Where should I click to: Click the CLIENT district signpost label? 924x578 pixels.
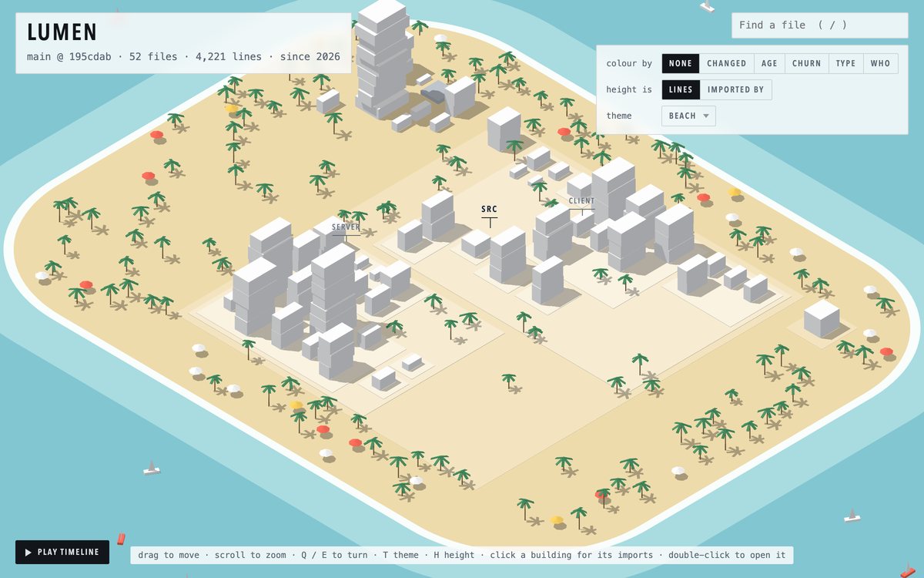581,201
